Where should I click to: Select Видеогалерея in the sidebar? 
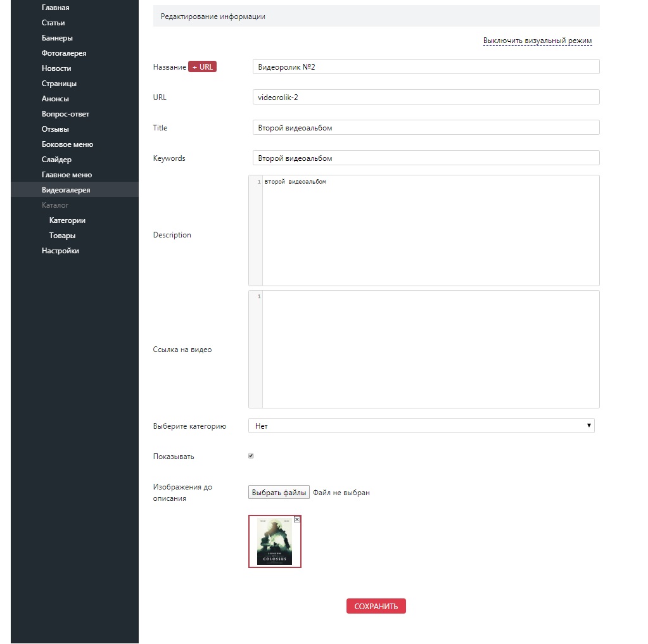(66, 190)
